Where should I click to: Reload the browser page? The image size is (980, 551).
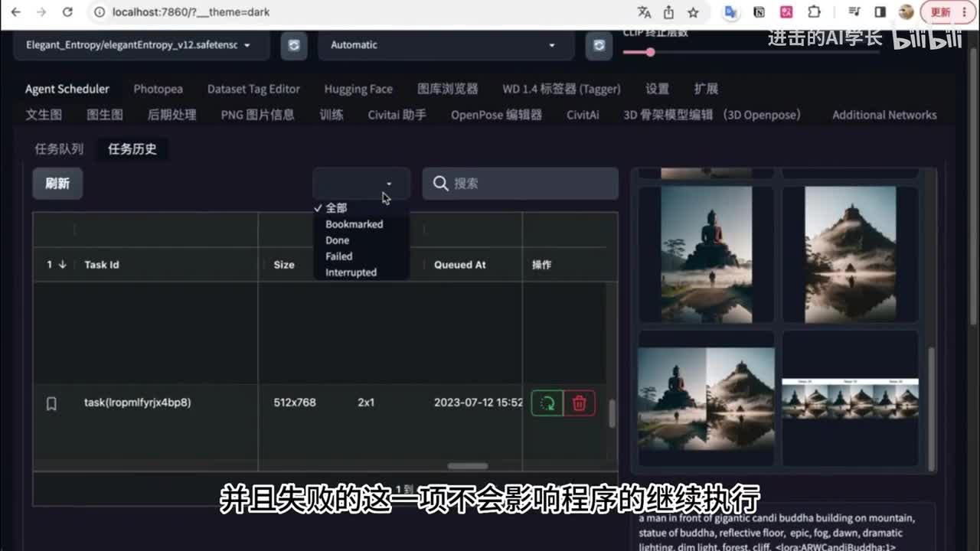[x=67, y=12]
